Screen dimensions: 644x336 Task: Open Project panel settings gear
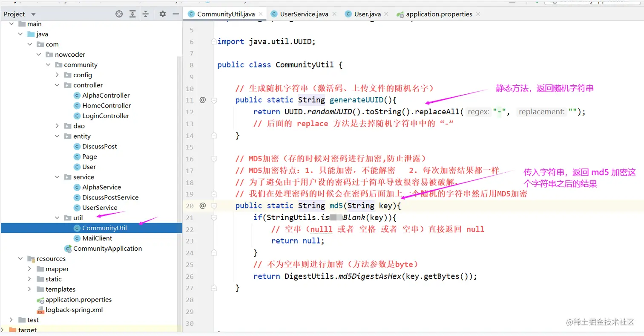click(x=162, y=14)
